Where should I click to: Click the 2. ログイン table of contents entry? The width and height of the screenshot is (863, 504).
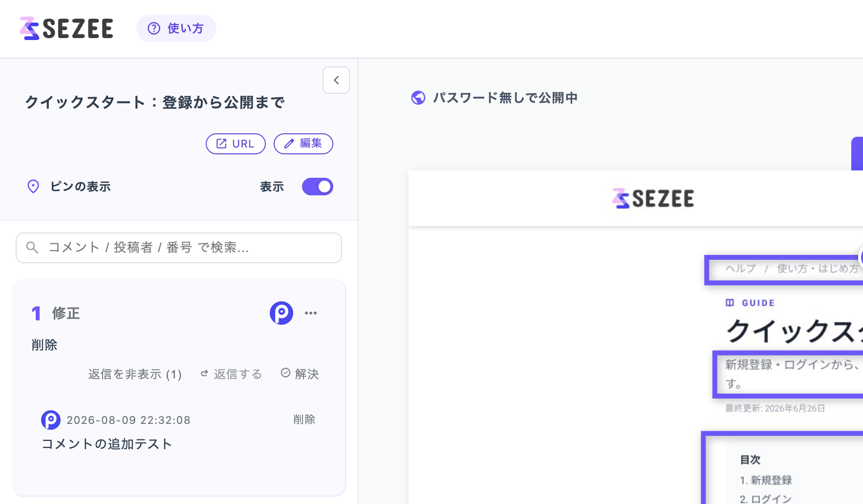[x=766, y=499]
